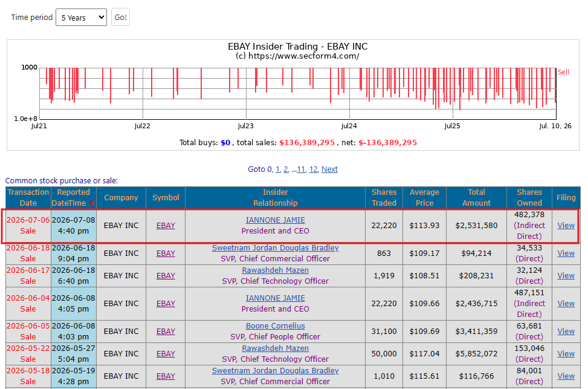Open EBAY symbol link in 2026-05-22 row
This screenshot has width=588, height=389.
(x=166, y=354)
